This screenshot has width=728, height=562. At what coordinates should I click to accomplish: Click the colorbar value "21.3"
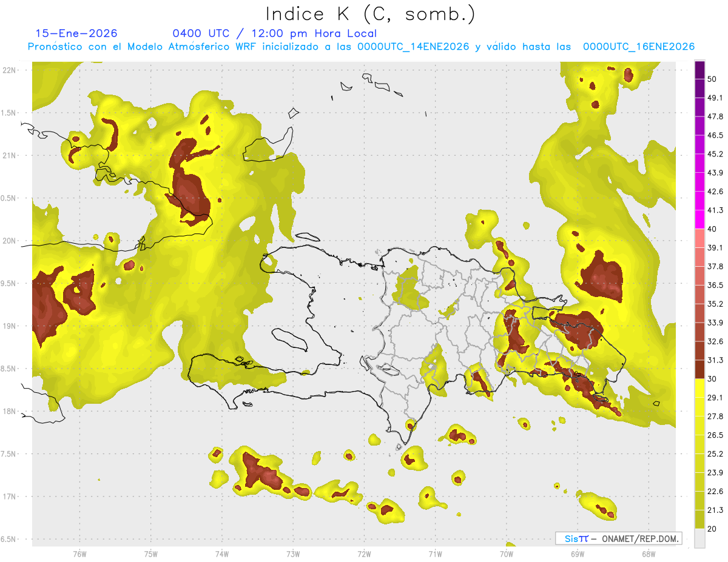715,510
